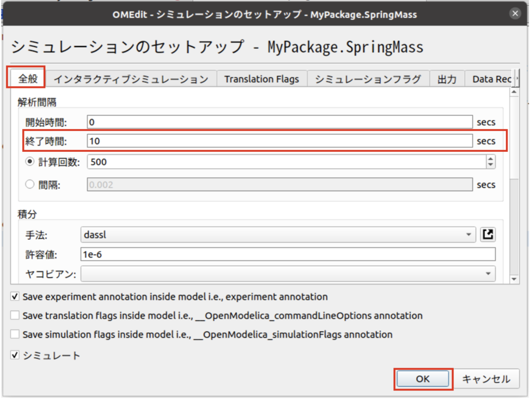Viewport: 532px width, 402px height.
Task: Click the 終了時間 input field
Action: click(280, 141)
